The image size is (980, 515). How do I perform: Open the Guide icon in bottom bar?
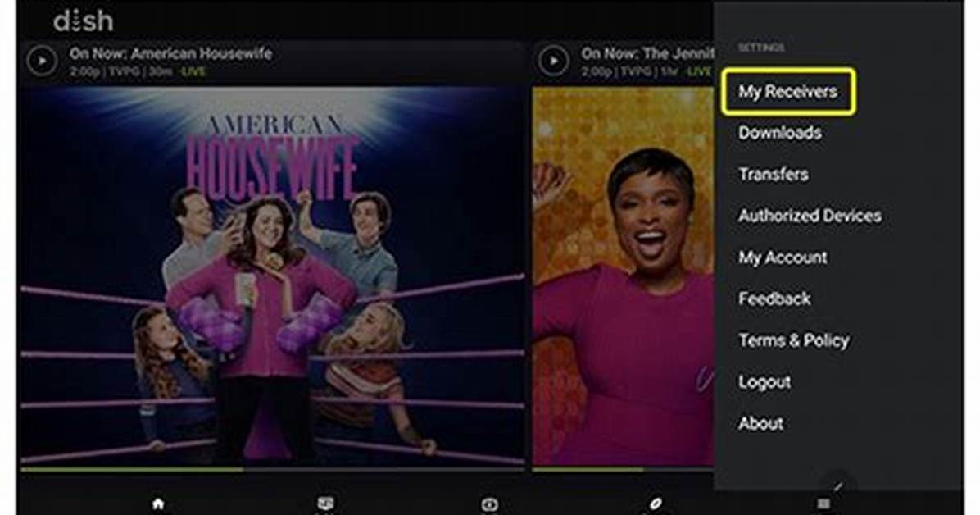(x=325, y=504)
